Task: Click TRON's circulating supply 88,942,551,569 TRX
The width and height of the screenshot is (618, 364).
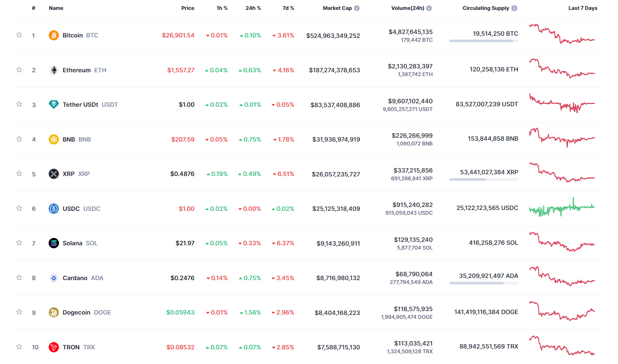Action: [489, 346]
